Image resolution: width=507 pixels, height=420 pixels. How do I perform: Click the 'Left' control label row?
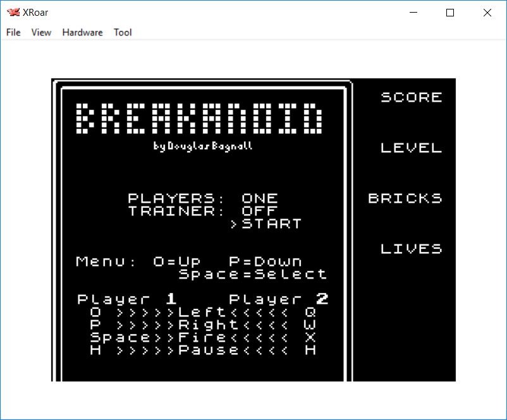pos(203,312)
